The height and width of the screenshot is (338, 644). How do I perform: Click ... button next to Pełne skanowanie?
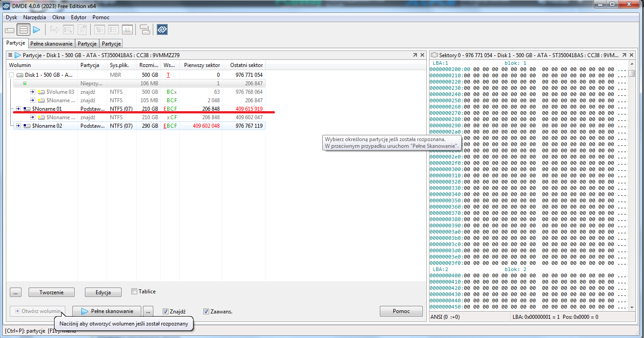tap(148, 311)
